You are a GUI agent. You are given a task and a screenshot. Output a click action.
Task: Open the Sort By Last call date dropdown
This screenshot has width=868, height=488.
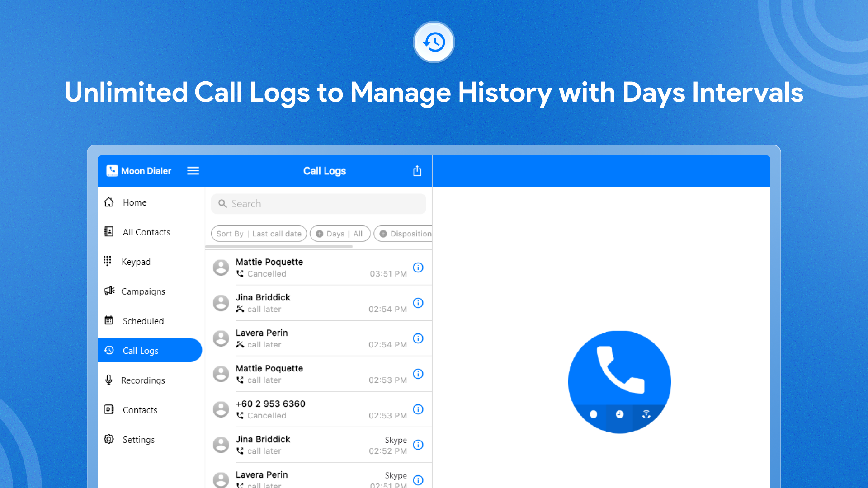pos(259,234)
